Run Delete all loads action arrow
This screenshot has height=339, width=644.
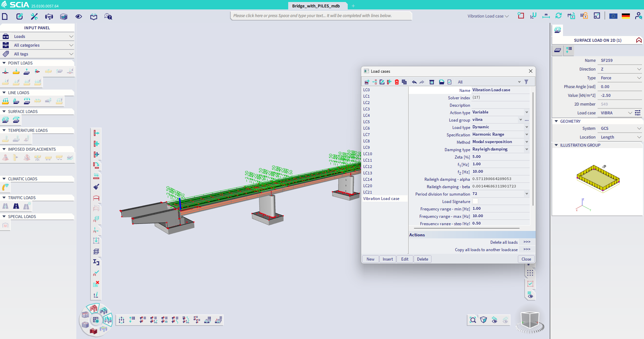(527, 242)
